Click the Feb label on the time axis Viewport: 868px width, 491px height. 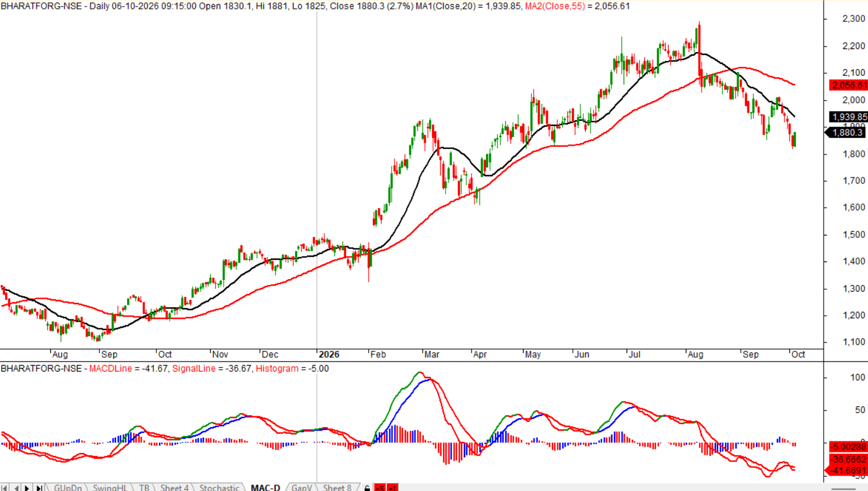point(378,354)
